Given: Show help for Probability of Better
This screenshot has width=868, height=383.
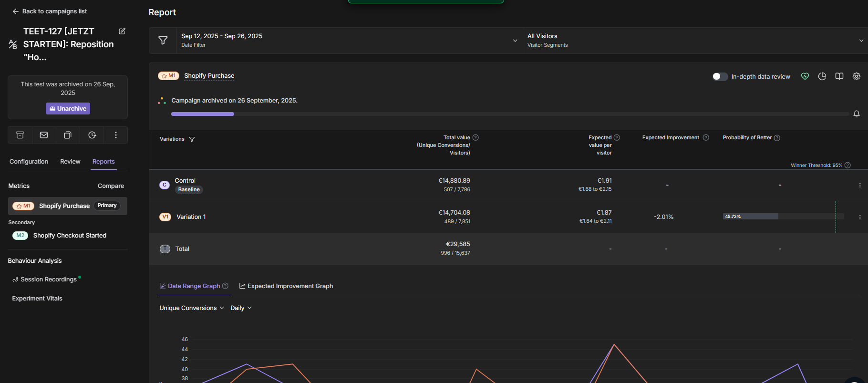Looking at the screenshot, I should pyautogui.click(x=777, y=138).
